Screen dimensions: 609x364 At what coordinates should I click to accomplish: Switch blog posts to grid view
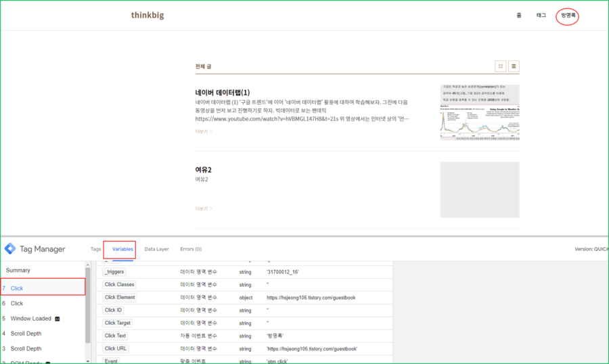click(x=500, y=66)
